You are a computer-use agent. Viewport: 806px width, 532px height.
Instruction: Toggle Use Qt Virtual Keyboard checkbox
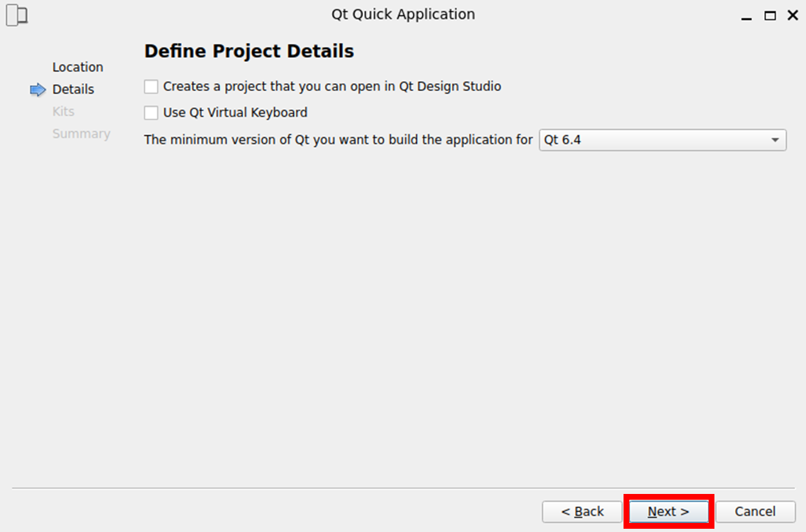[151, 113]
